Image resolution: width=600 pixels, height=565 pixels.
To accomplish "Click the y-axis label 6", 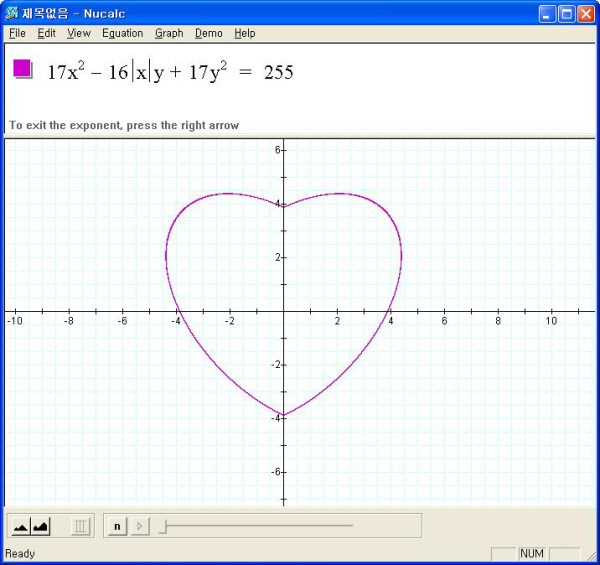I will (277, 150).
